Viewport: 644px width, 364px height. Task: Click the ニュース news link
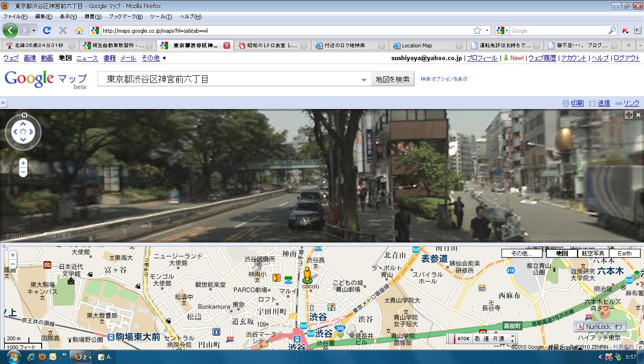click(87, 58)
